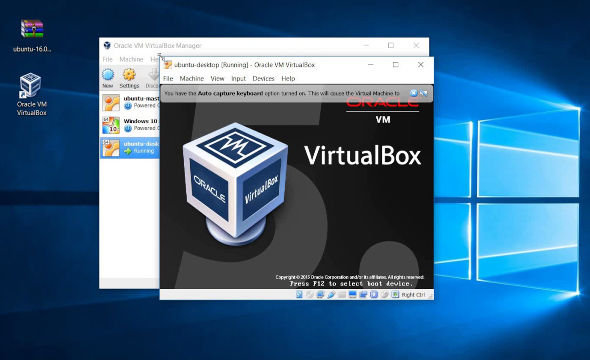
Task: Click the Right Ctrl host key indicator
Action: pos(413,295)
